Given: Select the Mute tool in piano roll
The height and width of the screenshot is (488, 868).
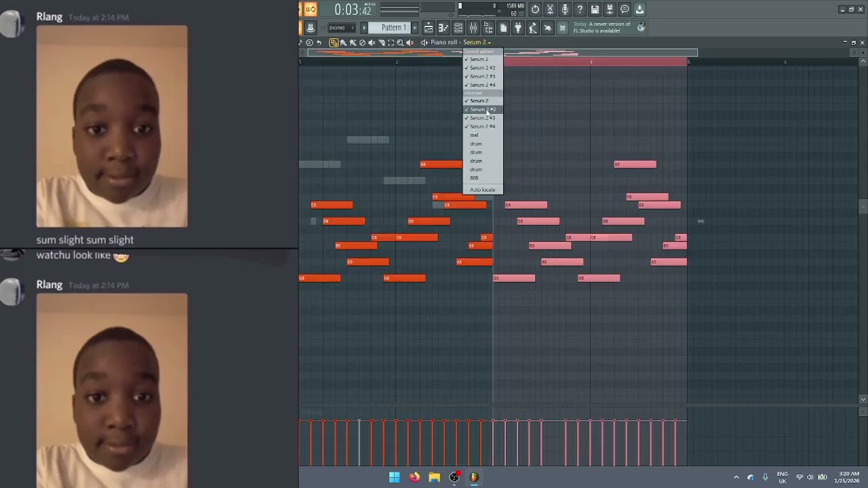Looking at the screenshot, I should coord(372,43).
